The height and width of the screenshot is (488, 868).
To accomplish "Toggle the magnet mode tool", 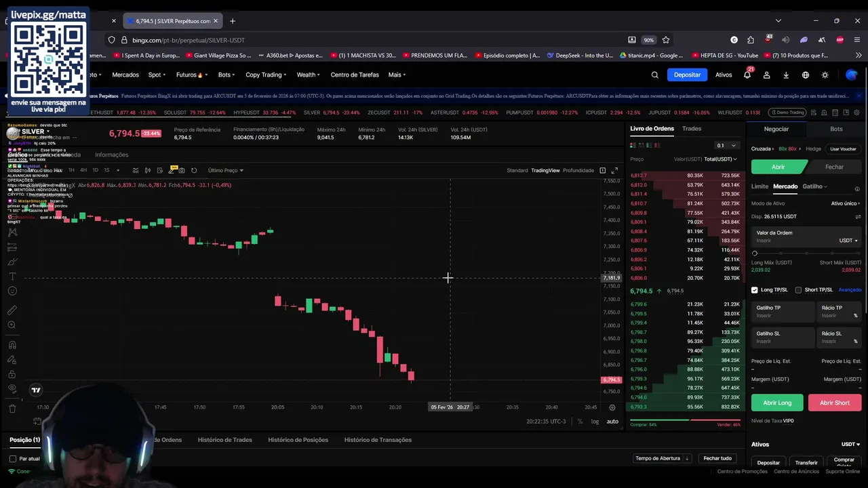I will tap(12, 345).
